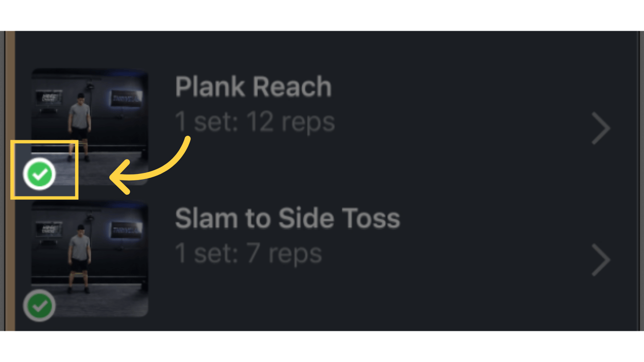Click the "1 set: 12 reps" text
644x362 pixels.
pos(255,122)
